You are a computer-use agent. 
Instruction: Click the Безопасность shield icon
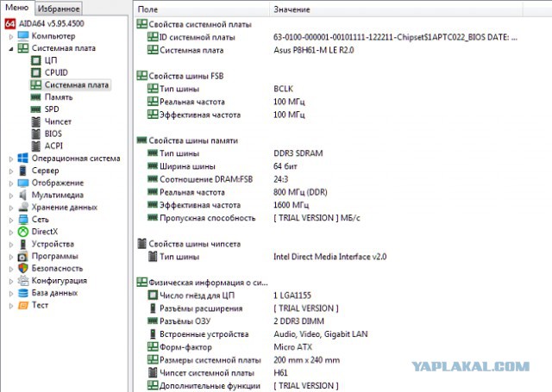23,268
